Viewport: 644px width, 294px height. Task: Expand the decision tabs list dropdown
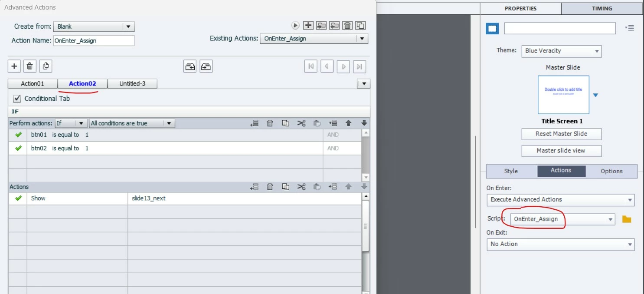[x=363, y=83]
